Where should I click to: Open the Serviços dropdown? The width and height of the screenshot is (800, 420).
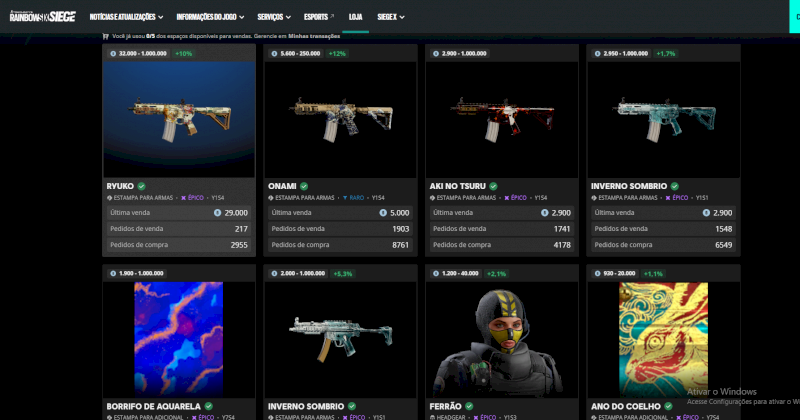[274, 17]
